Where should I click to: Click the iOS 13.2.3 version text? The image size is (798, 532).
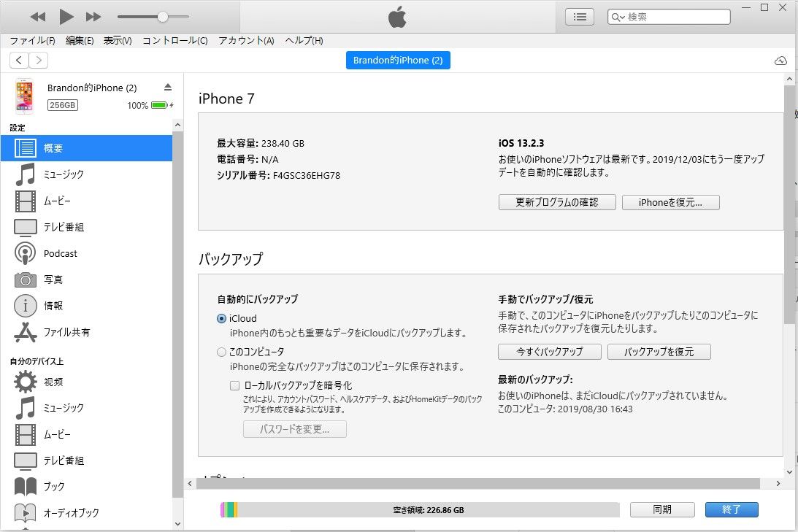[521, 144]
